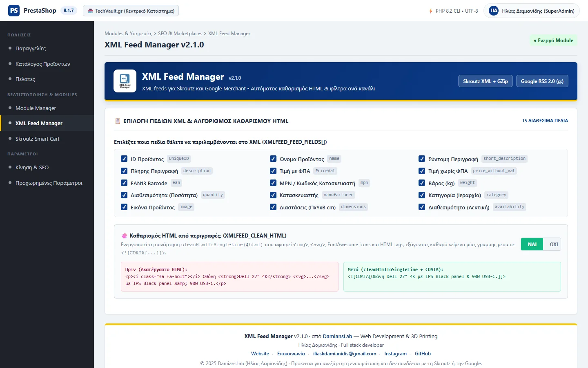The height and width of the screenshot is (368, 588).
Task: Open Κατάλογος Προϊόντων in the sidebar
Action: tap(47, 64)
